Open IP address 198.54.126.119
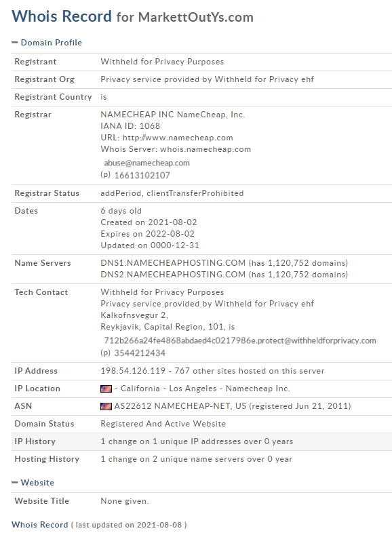This screenshot has height=535, width=392. coord(133,371)
